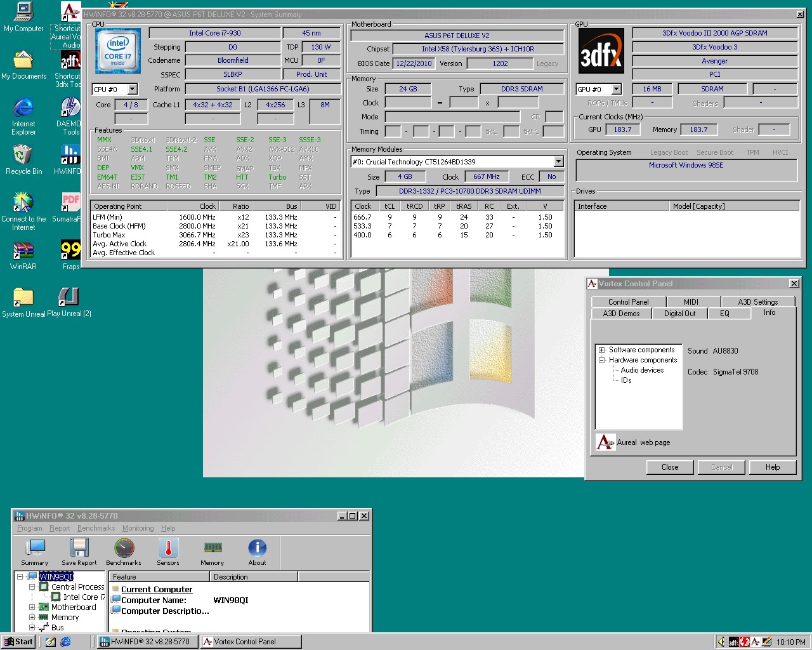Click the Aureal tray icon
Viewport: 812px width, 650px height.
tap(756, 642)
